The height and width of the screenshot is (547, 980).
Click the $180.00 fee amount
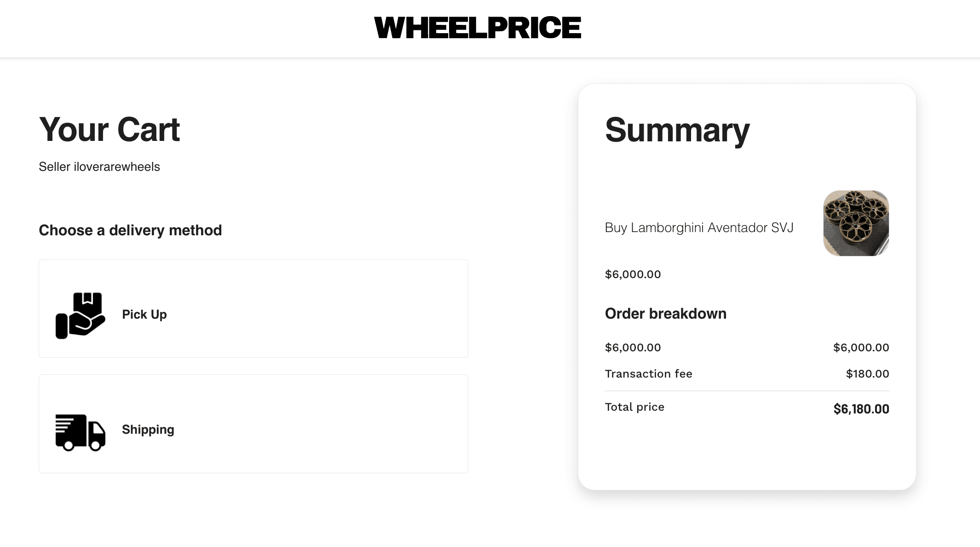click(x=867, y=373)
